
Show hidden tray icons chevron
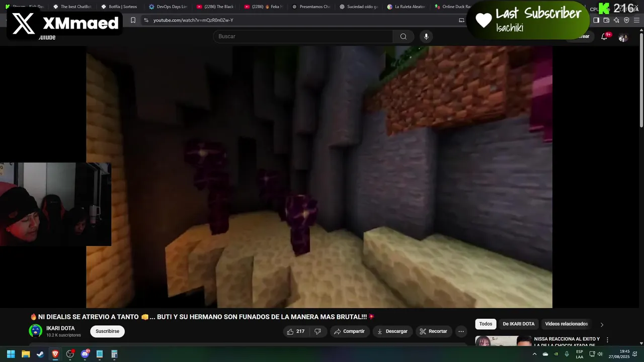coord(534,354)
